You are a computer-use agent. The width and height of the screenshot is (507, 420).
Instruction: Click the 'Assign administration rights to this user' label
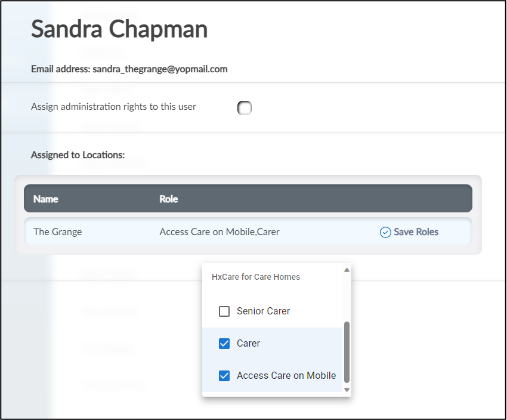tap(113, 107)
